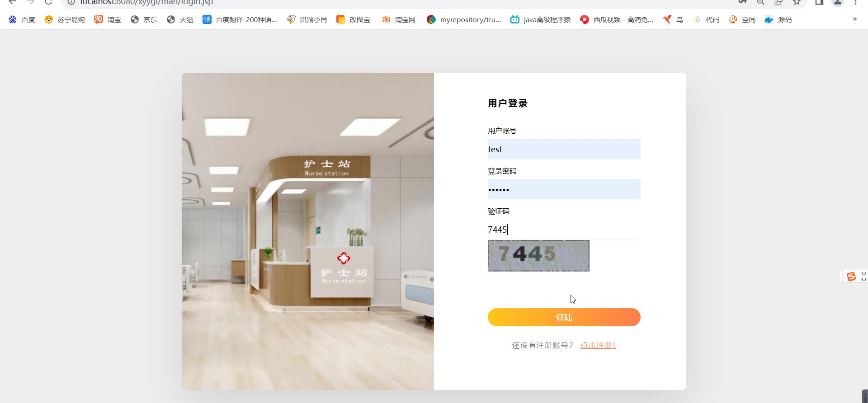
Task: Open the 苏宁易购 bookmark
Action: pyautogui.click(x=65, y=20)
